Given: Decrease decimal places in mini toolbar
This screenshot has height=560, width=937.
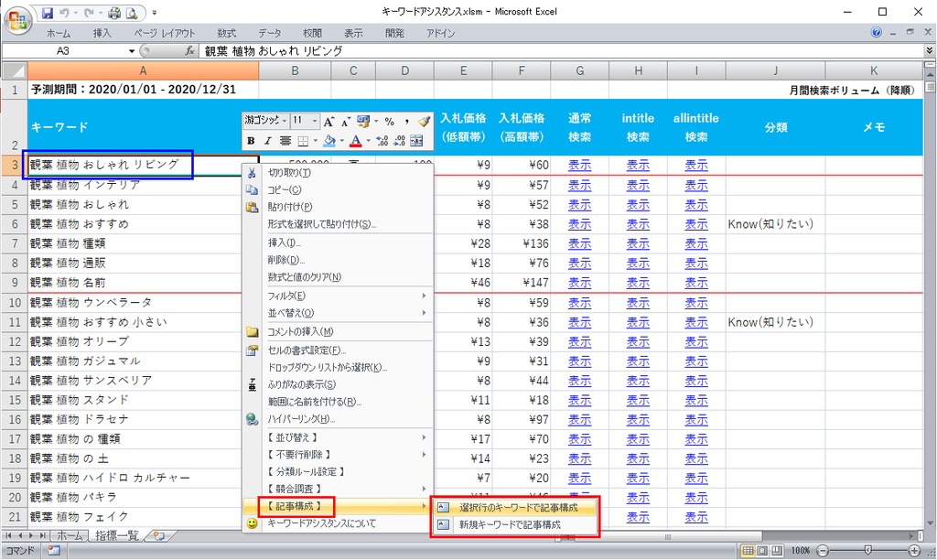Looking at the screenshot, I should pos(399,141).
